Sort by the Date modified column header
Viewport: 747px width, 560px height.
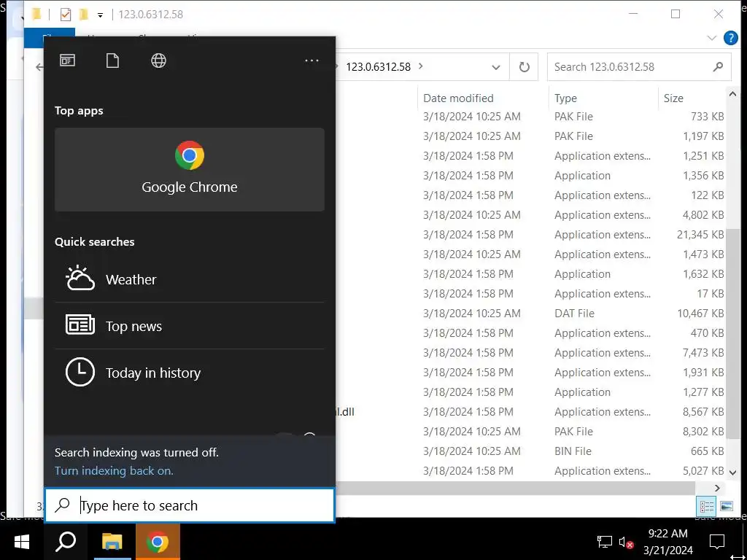483,98
